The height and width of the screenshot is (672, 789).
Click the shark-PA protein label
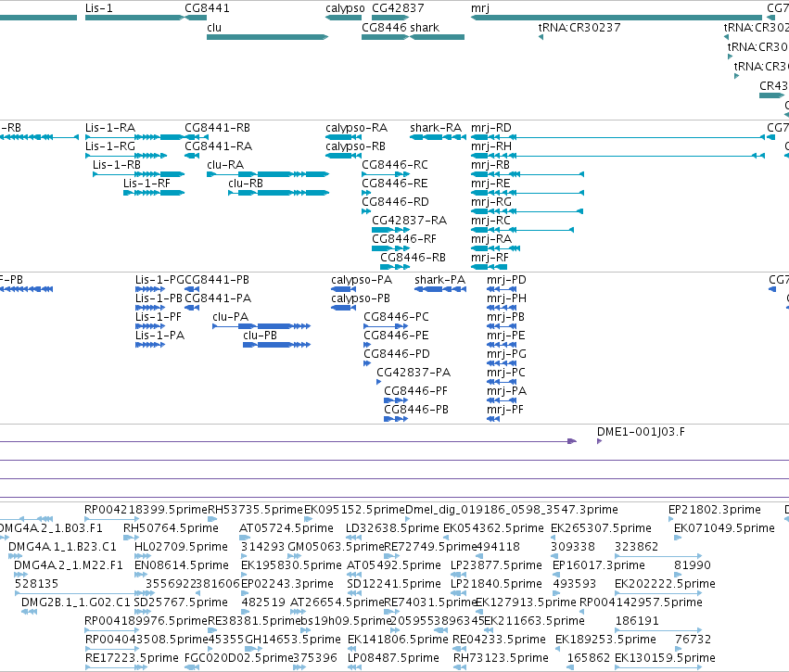[440, 280]
